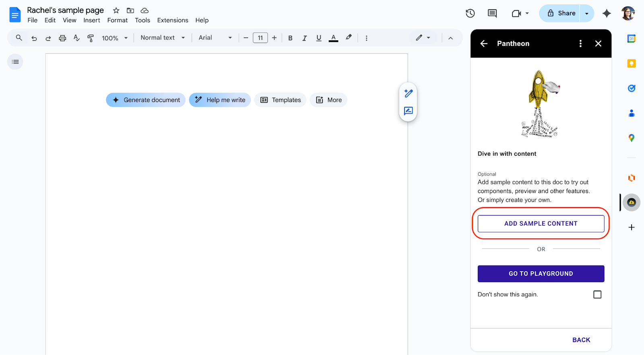Click the GO TO PLAYGROUND button
Image resolution: width=644 pixels, height=355 pixels.
tap(541, 274)
